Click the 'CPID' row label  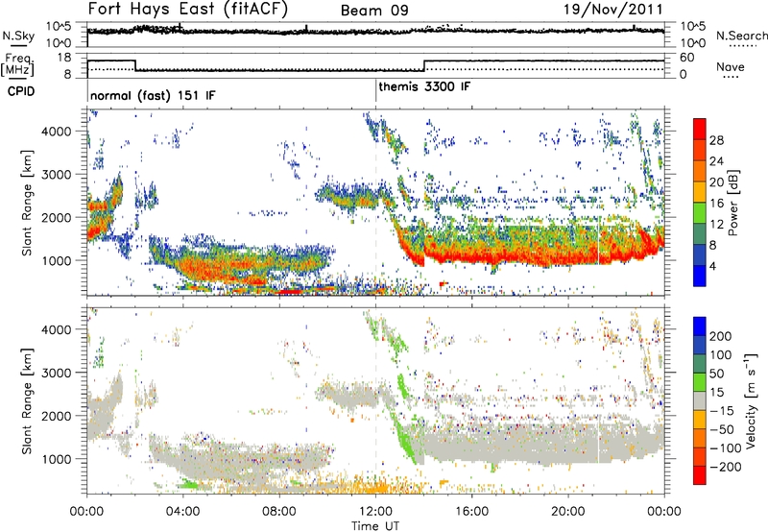coord(21,91)
